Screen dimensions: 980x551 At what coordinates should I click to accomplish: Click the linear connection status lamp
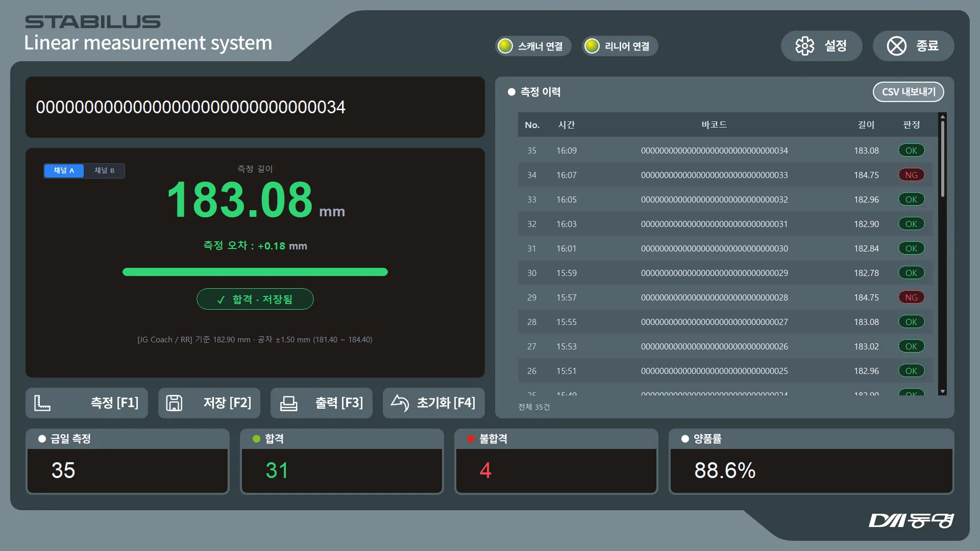(x=592, y=46)
